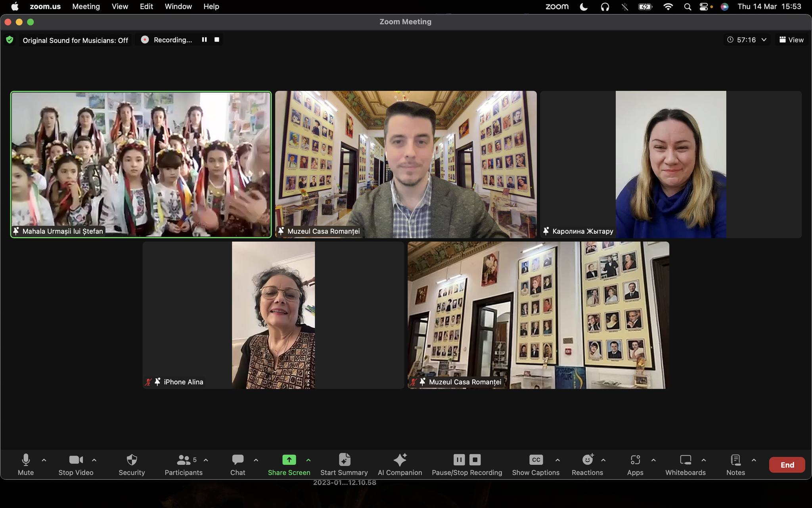Click the Share Screen button

click(x=289, y=460)
